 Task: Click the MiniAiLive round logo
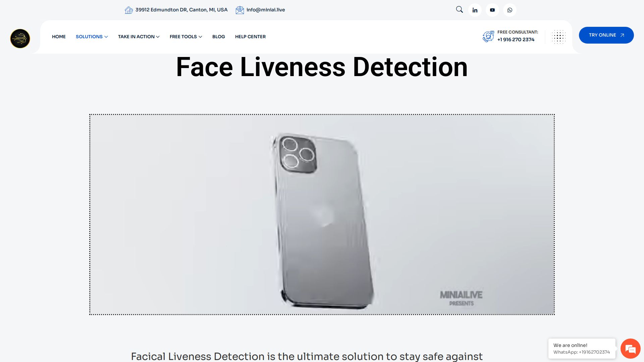click(20, 39)
